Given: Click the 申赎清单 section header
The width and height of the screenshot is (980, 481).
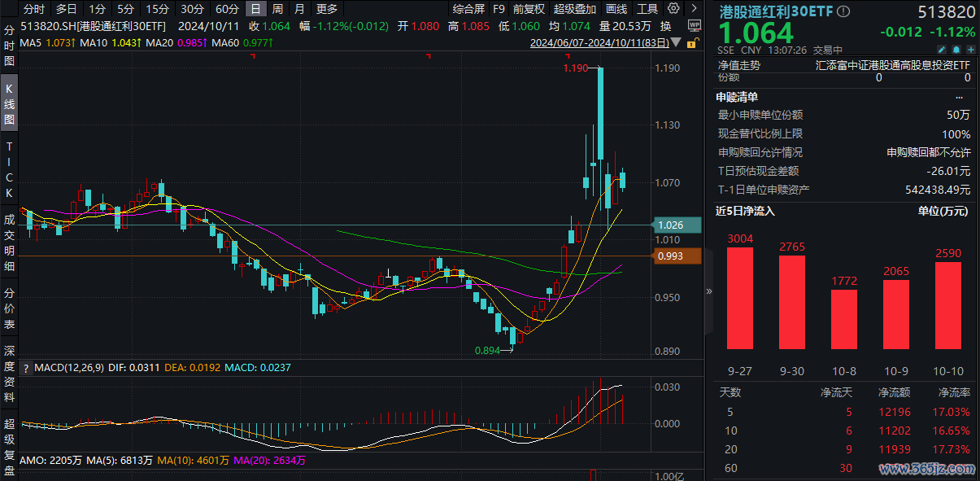Looking at the screenshot, I should click(736, 96).
